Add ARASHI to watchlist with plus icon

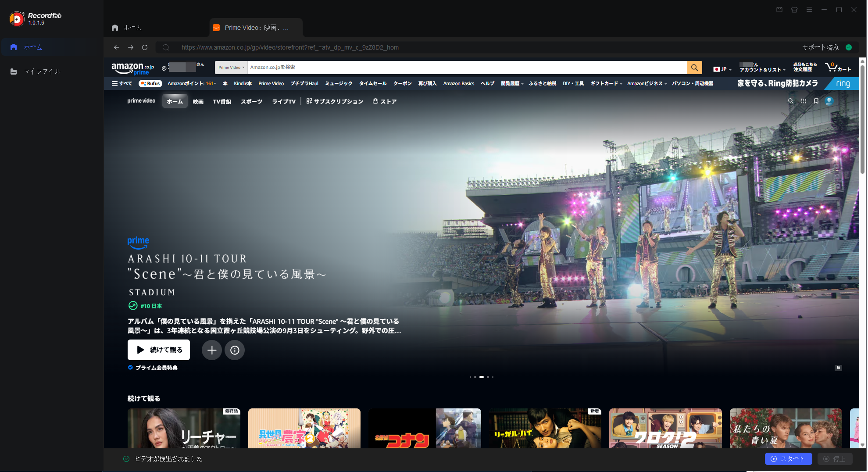(x=212, y=350)
